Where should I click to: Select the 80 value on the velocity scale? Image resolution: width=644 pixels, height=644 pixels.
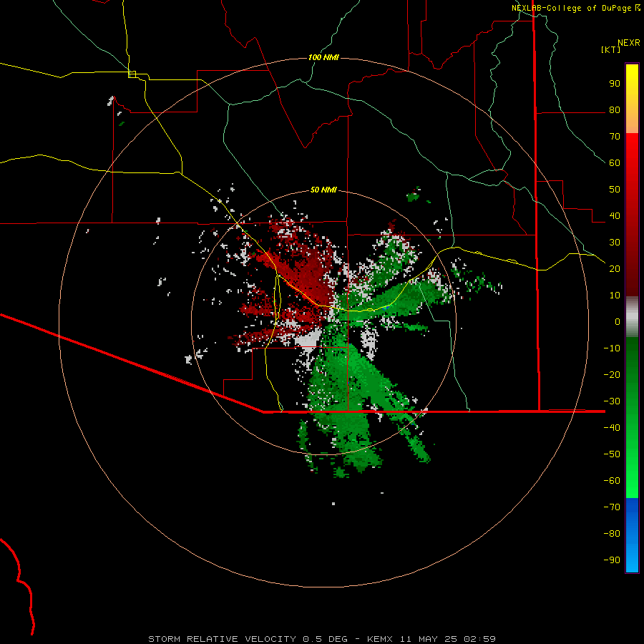pos(615,110)
